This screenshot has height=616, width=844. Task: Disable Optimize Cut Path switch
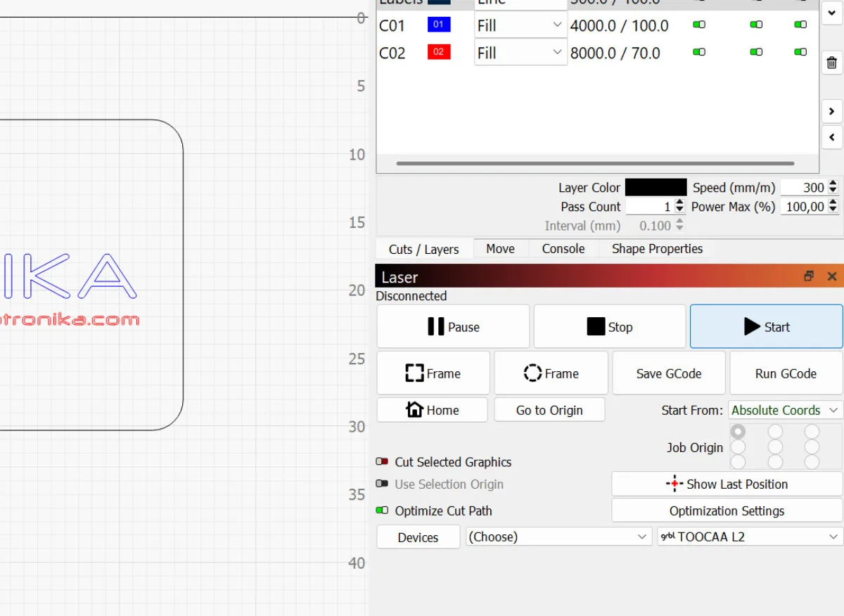click(383, 511)
